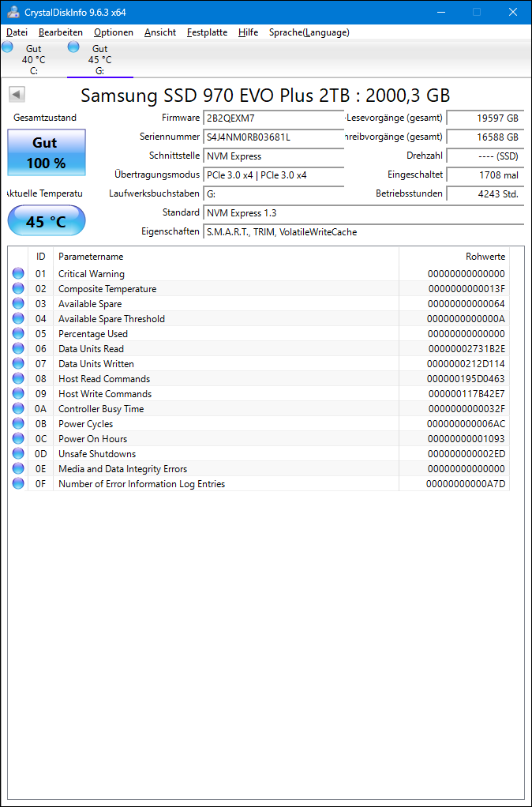This screenshot has width=532, height=807.
Task: Open the Bearbeiten menu
Action: pyautogui.click(x=61, y=32)
